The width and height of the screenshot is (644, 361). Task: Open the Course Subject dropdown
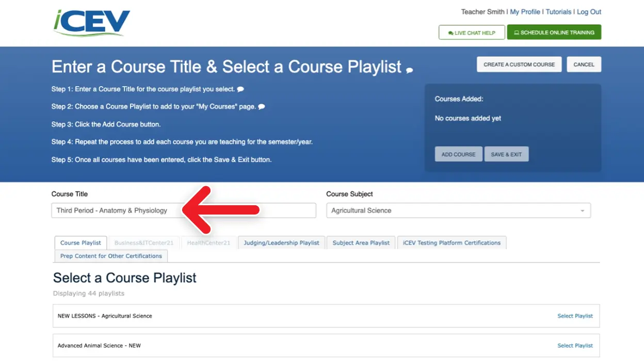tap(458, 210)
